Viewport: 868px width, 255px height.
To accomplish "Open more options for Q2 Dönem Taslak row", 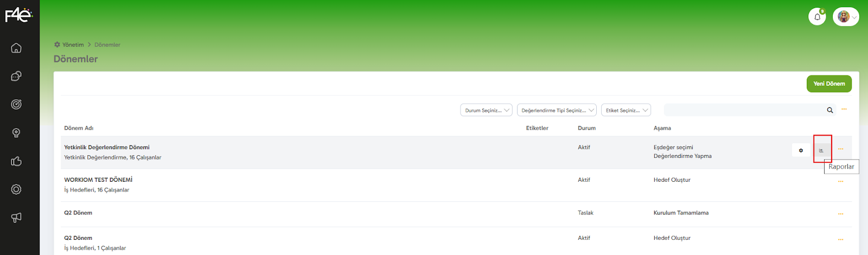I will (x=840, y=214).
